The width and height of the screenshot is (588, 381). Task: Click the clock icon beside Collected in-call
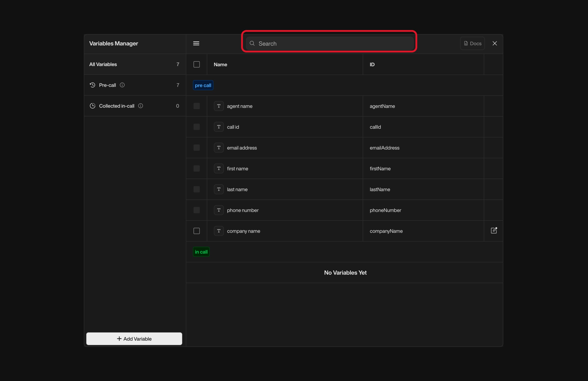[92, 106]
